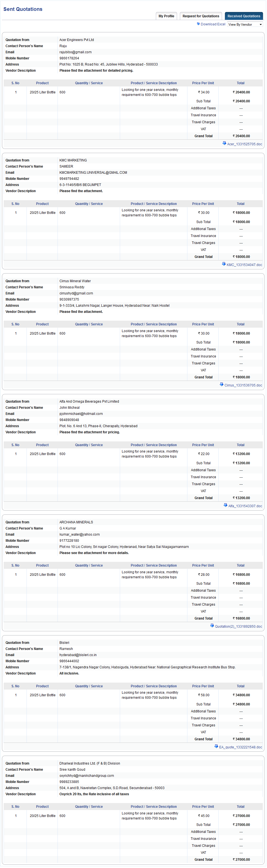Click download icon beside KMC_1331534047.doc
This screenshot has width=267, height=868.
tap(224, 264)
